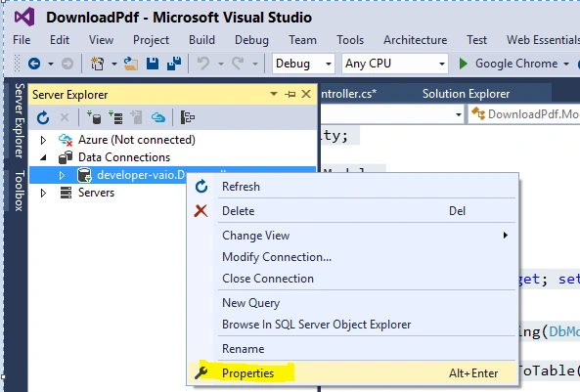Image resolution: width=580 pixels, height=392 pixels.
Task: Click the Connect to Server icon
Action: [x=115, y=117]
